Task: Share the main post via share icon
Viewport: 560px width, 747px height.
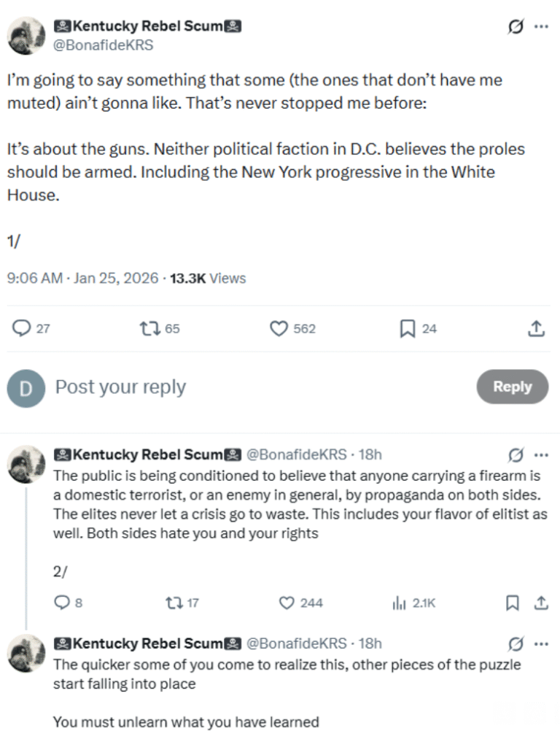Action: (x=536, y=329)
